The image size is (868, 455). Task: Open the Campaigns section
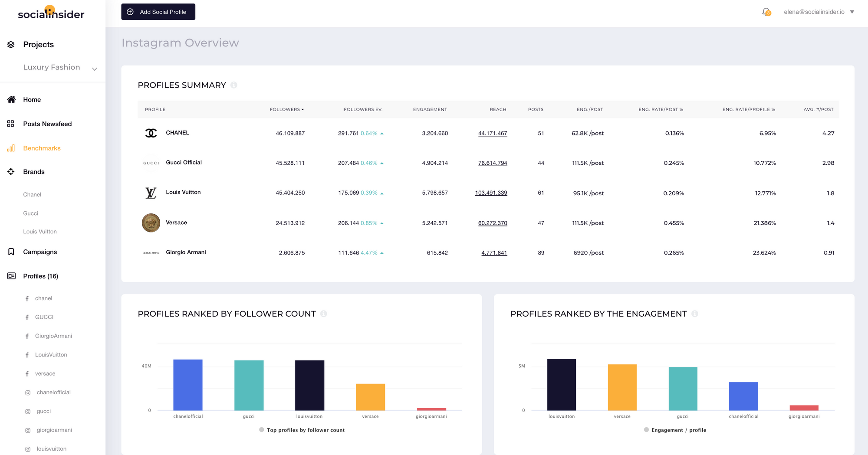click(40, 252)
